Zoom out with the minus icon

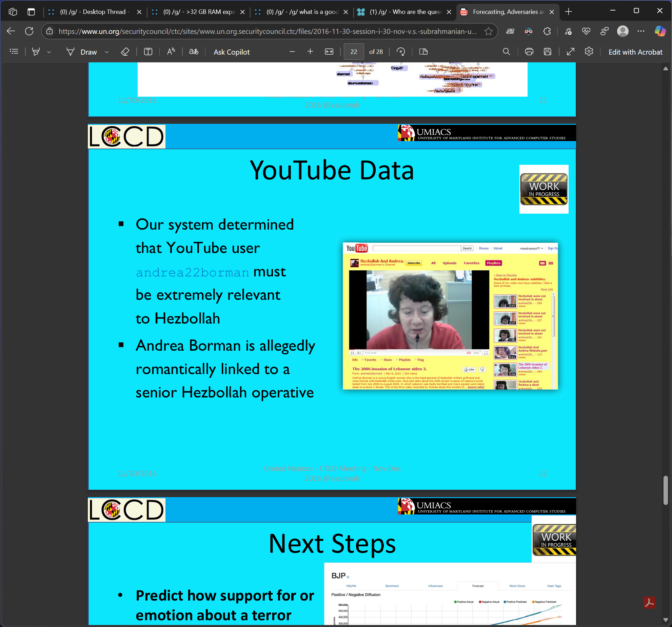tap(292, 52)
